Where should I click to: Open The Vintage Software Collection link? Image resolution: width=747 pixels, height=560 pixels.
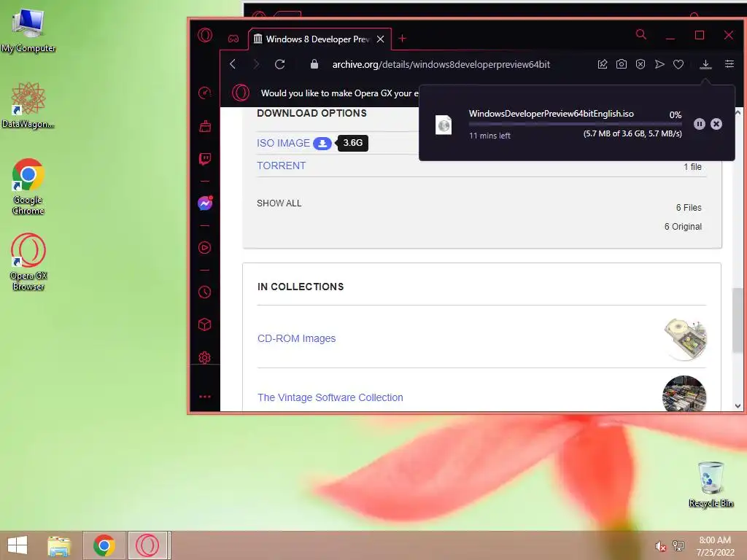click(330, 397)
